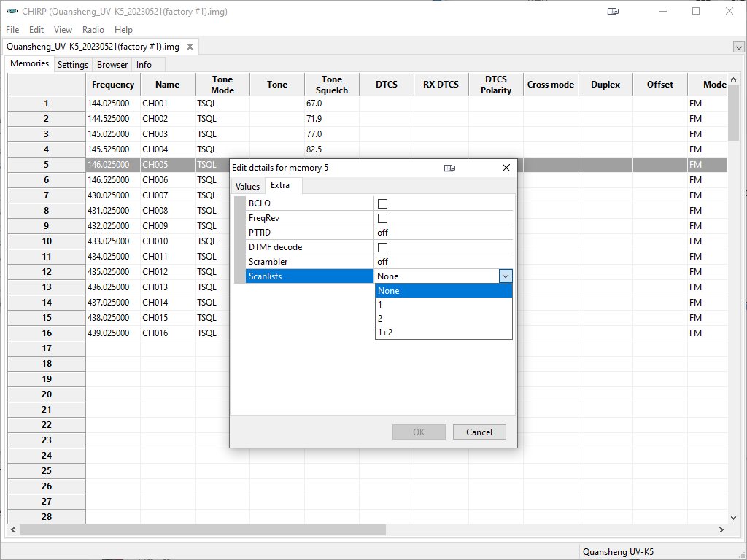Click the horizontal scrollbar right arrow
The height and width of the screenshot is (560, 747).
721,529
